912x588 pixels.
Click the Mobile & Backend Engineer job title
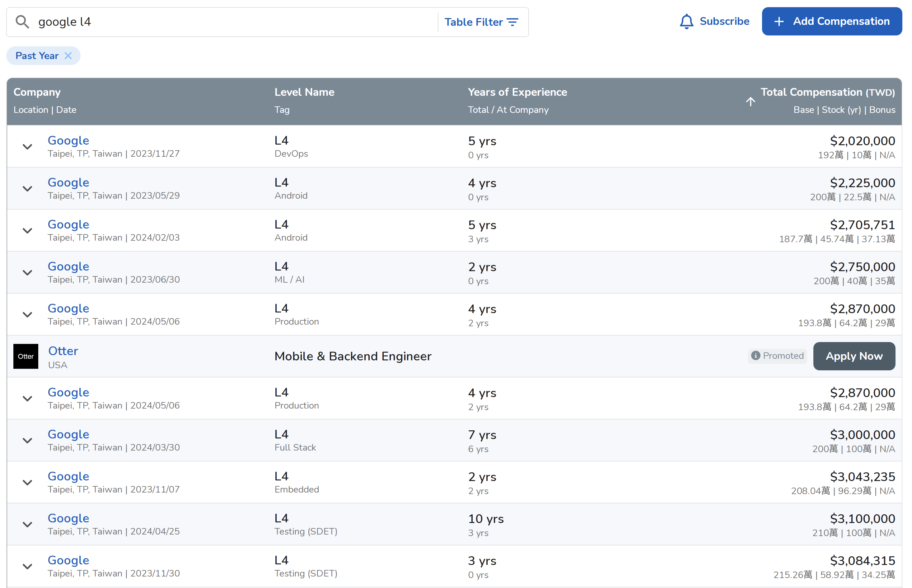tap(353, 356)
